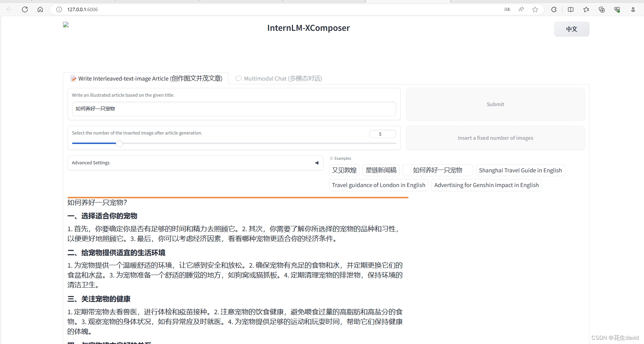
Task: Add page to favorites star
Action: [x=535, y=9]
